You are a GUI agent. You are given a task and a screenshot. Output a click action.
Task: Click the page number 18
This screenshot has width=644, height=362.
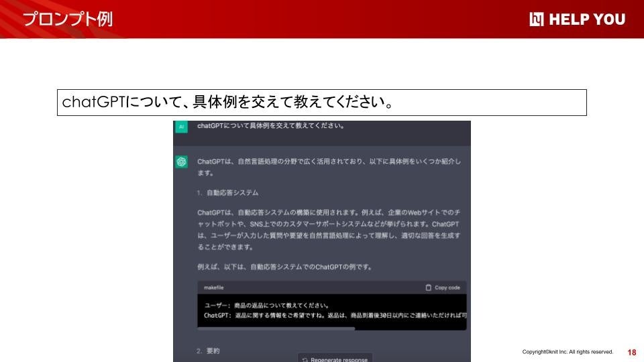click(x=632, y=352)
